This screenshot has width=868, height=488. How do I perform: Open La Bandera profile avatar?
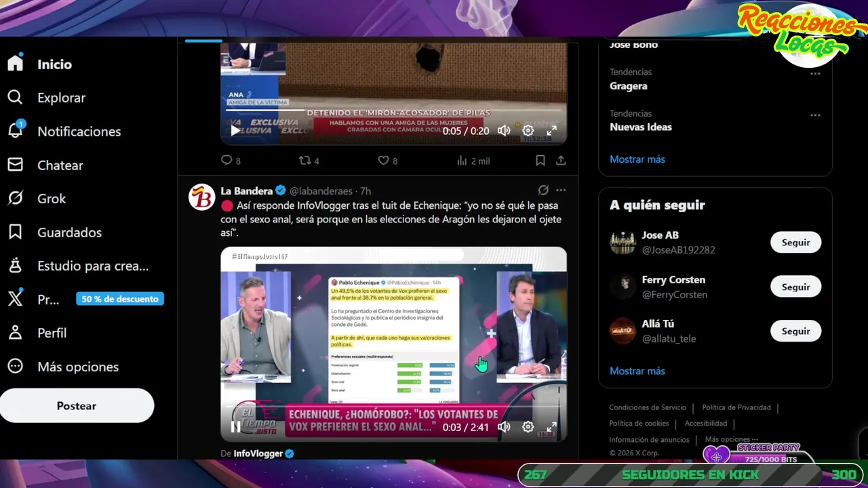click(x=201, y=197)
